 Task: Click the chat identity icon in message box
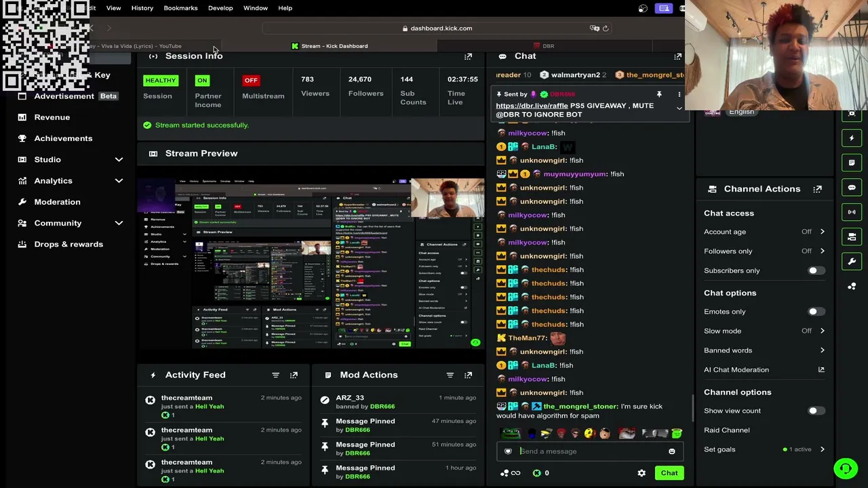coord(508,451)
